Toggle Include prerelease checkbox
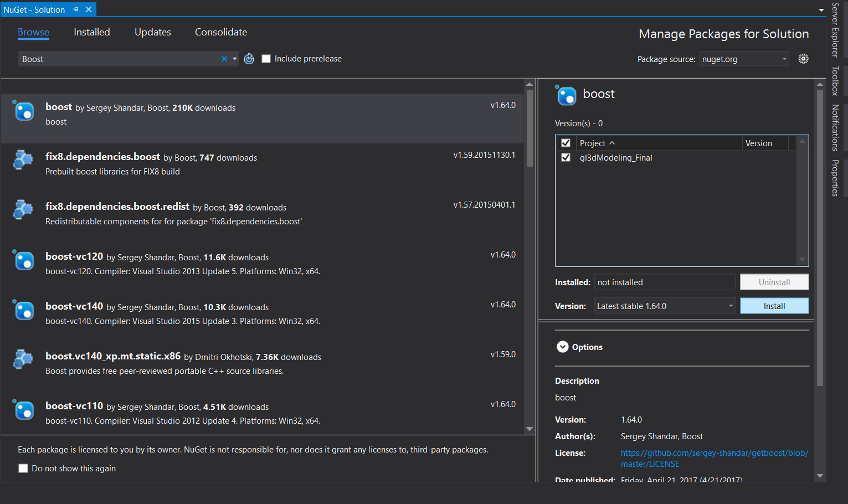The image size is (848, 504). [266, 59]
